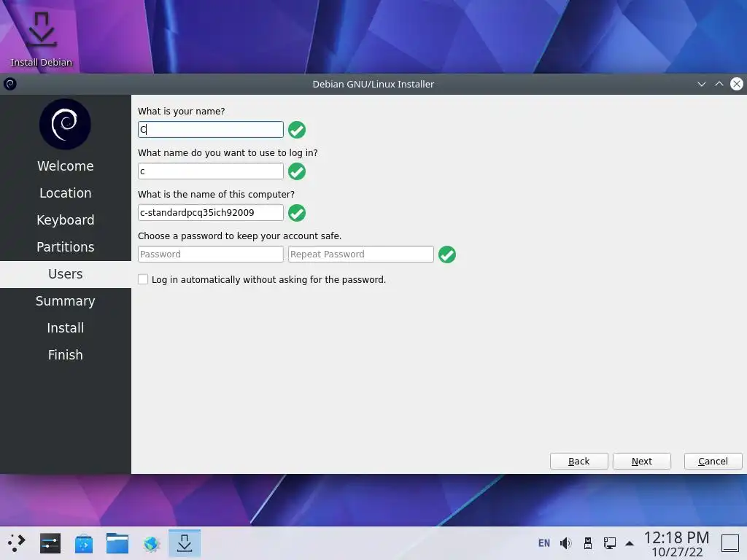The image size is (747, 560).
Task: Click the green checkmark beside Repeat Password field
Action: 447,254
